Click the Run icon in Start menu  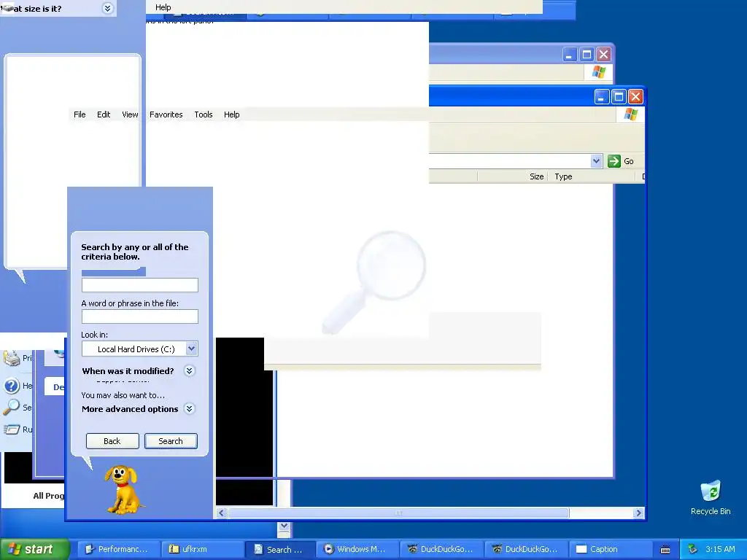pyautogui.click(x=12, y=429)
